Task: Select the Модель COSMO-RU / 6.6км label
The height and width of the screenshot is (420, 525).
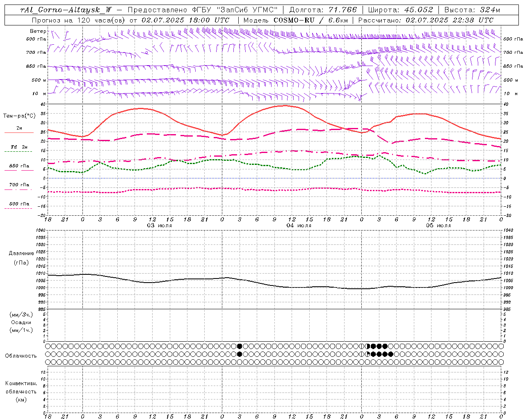Action: pos(295,20)
